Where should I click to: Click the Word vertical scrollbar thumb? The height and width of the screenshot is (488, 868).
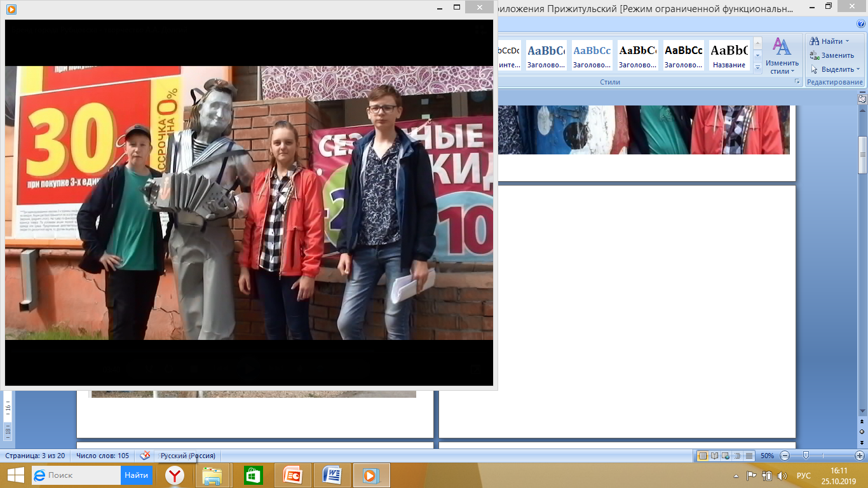(x=862, y=154)
